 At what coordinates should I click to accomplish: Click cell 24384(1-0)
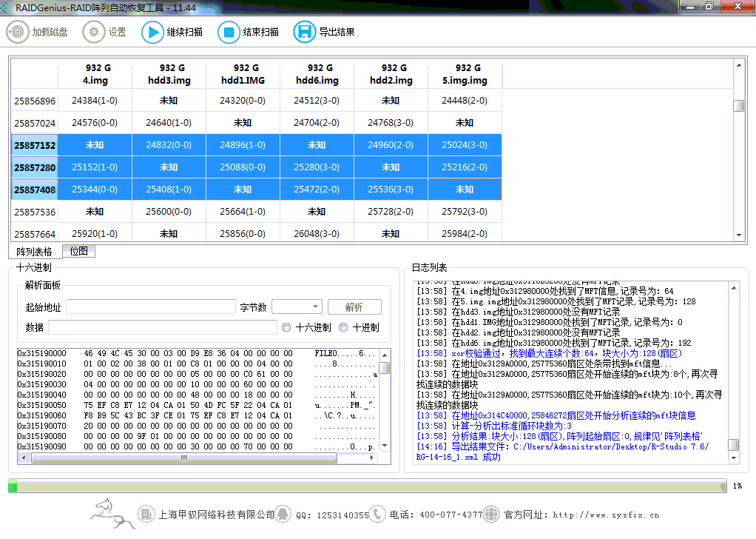95,101
